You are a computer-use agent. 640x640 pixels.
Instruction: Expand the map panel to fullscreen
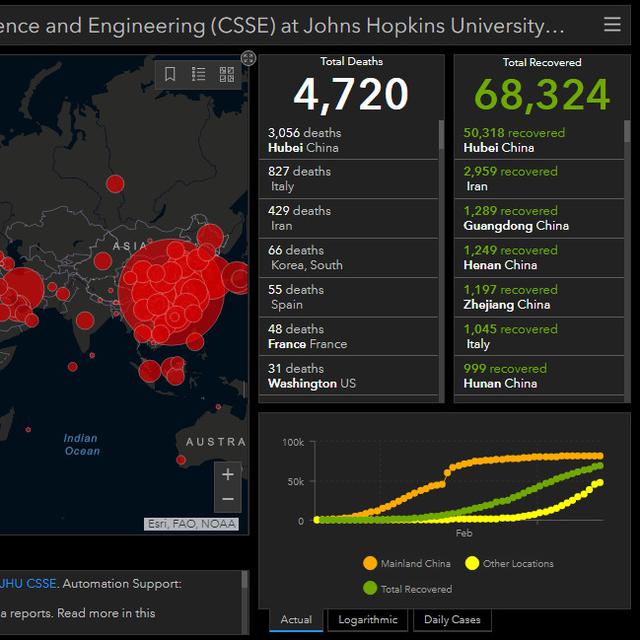coord(248,58)
